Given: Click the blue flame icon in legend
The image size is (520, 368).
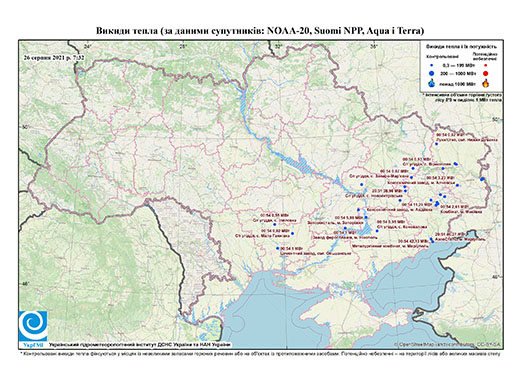Looking at the screenshot, I should [432, 83].
